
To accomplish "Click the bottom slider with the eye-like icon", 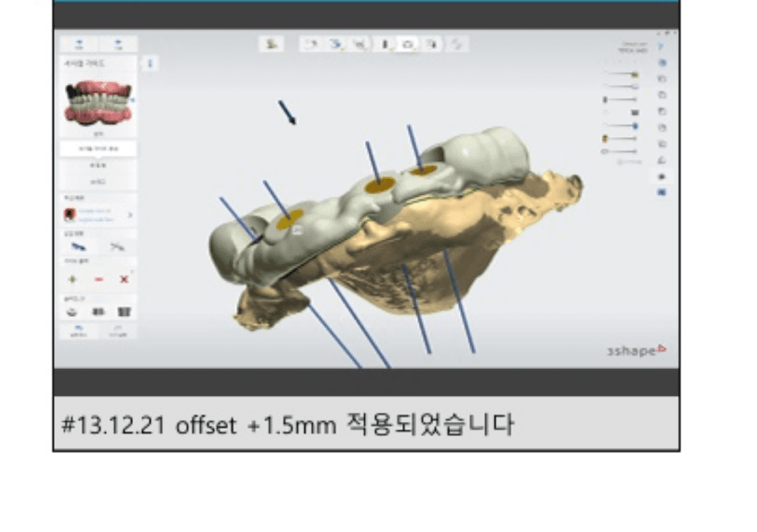I will [x=621, y=151].
